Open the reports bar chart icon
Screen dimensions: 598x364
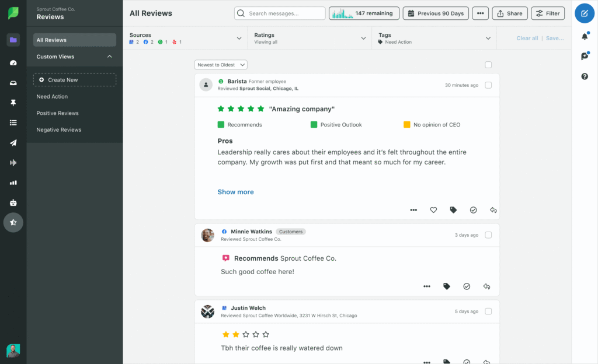pos(13,183)
